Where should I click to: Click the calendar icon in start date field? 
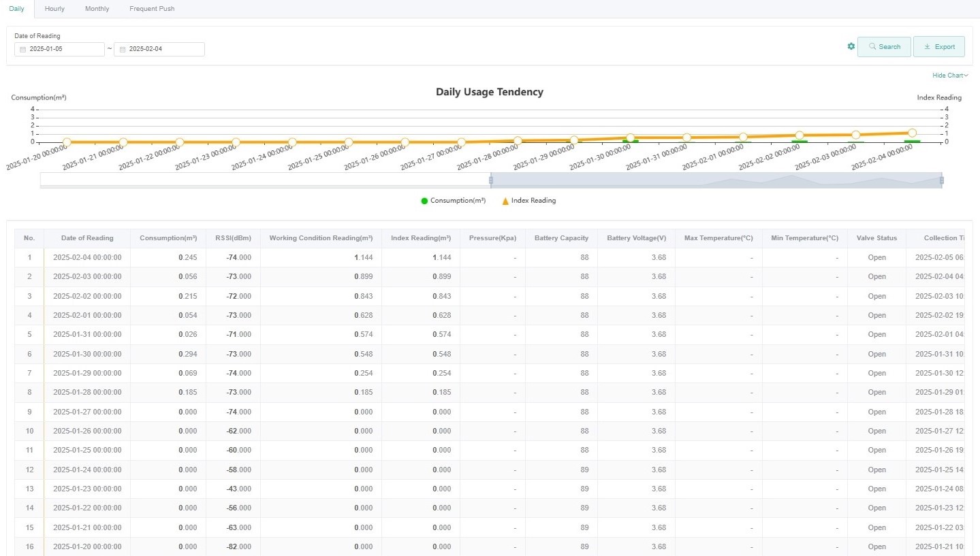[22, 49]
